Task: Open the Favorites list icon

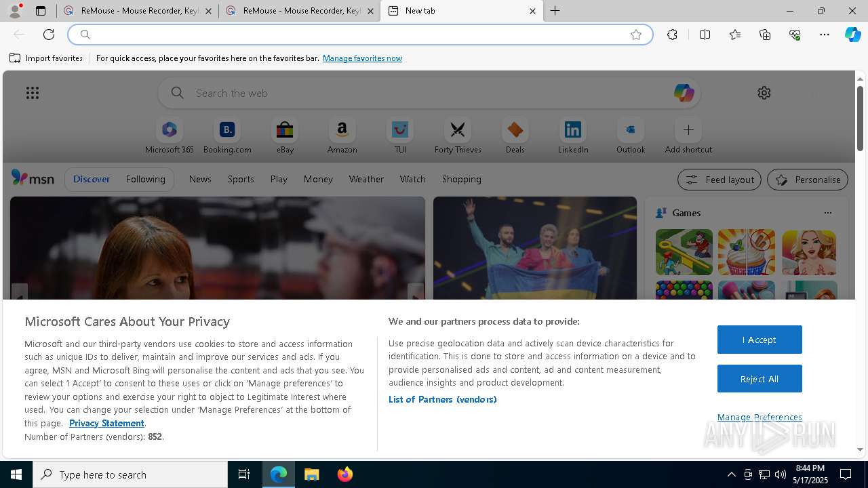Action: 735,35
